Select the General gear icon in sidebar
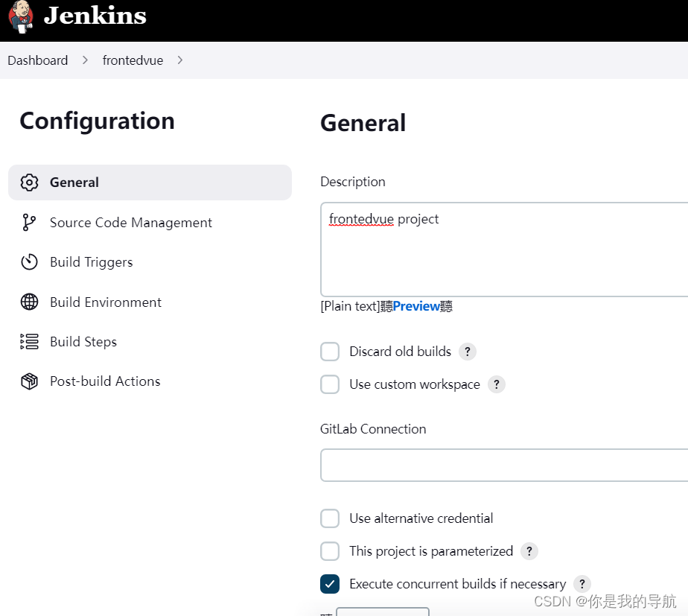 [28, 182]
